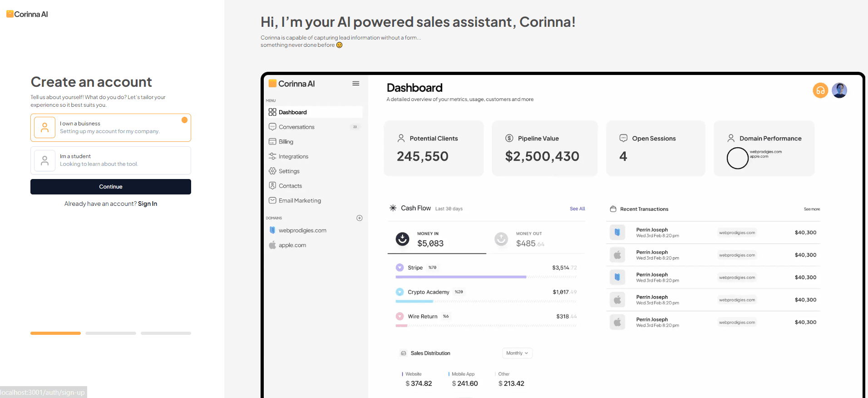Click the Money Out gray arrow icon

click(501, 239)
